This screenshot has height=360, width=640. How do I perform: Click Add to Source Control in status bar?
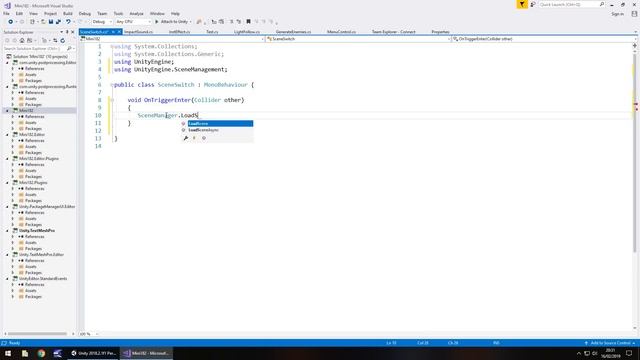point(610,343)
